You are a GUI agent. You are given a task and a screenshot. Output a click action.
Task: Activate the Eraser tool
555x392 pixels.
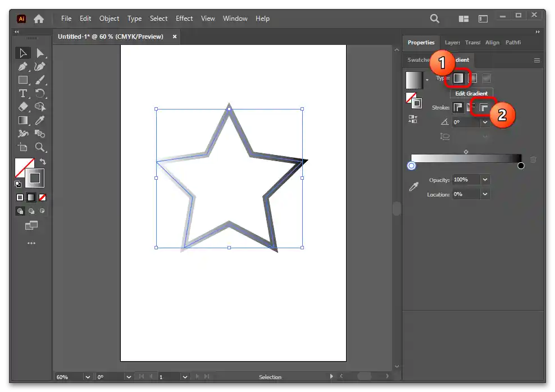(22, 107)
